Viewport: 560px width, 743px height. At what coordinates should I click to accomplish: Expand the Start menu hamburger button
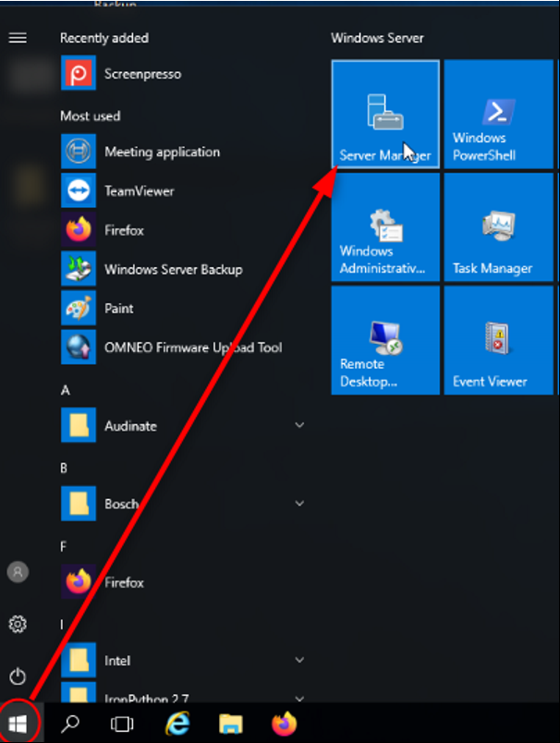tap(18, 38)
